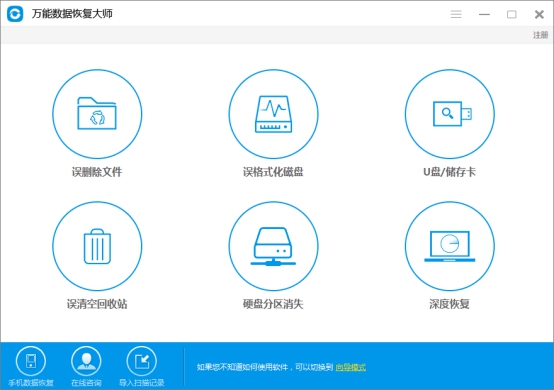
Task: Click the 万能数据恢复大师 window title
Action: click(x=72, y=14)
